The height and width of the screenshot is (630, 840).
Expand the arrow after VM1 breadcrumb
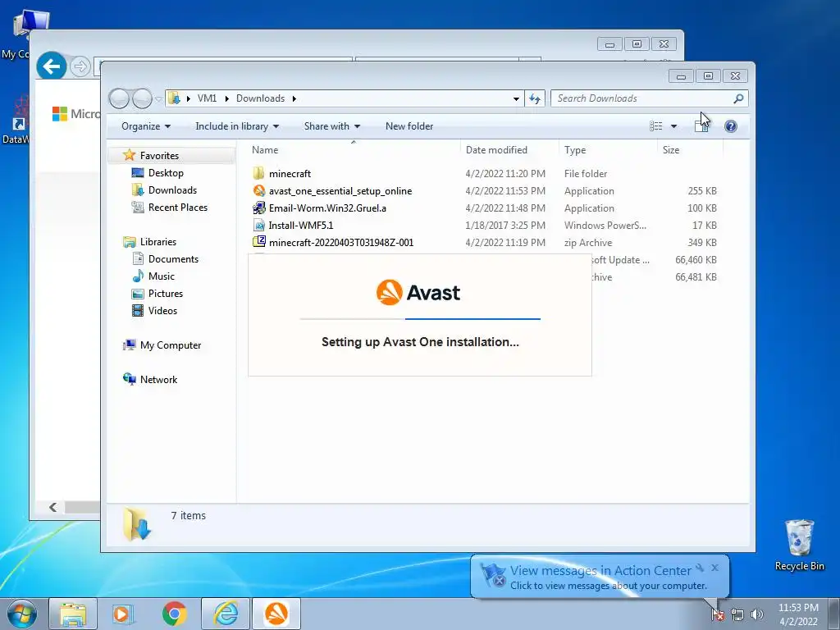coord(226,98)
